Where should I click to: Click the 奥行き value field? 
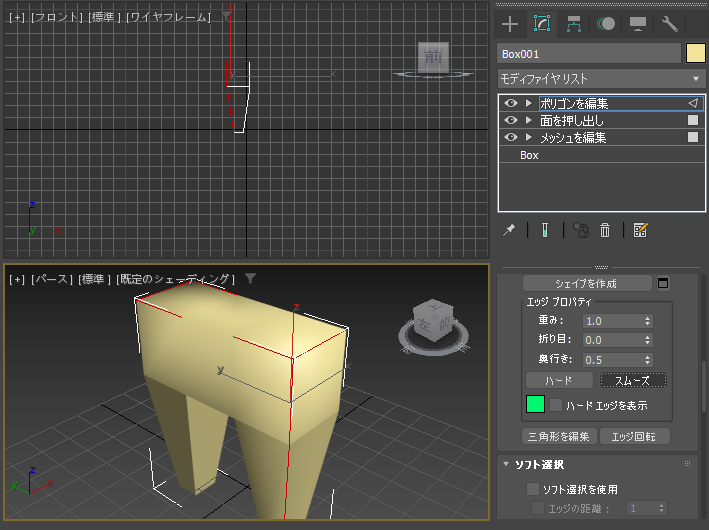tap(613, 360)
